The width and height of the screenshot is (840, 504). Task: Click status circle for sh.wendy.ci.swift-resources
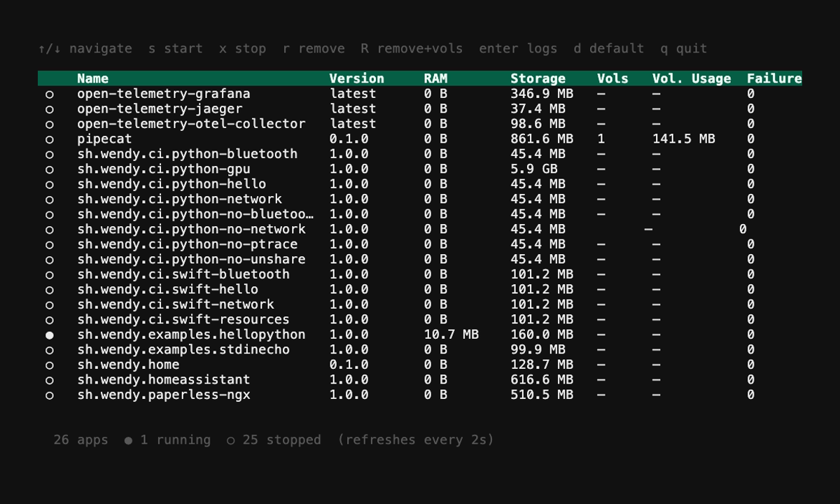[x=50, y=320]
